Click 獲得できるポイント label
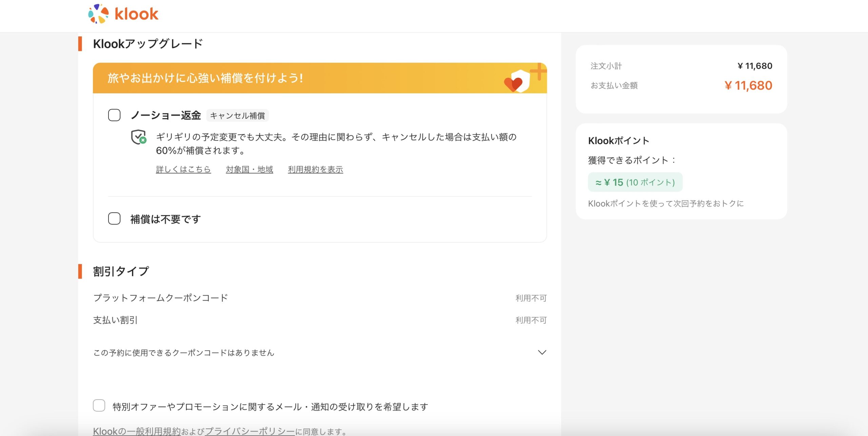The height and width of the screenshot is (436, 868). pos(632,160)
